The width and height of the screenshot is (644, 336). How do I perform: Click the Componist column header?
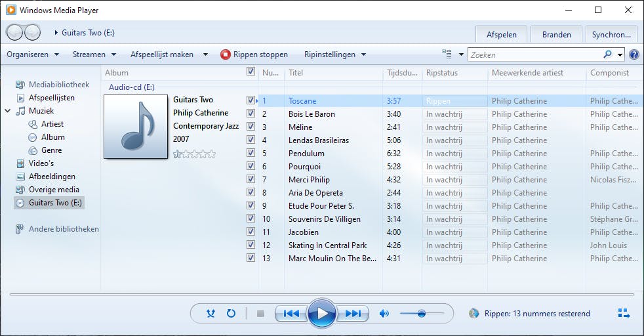(614, 73)
